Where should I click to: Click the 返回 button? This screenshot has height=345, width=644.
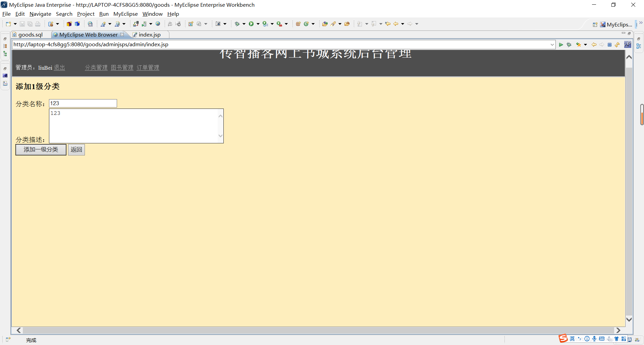click(x=76, y=150)
